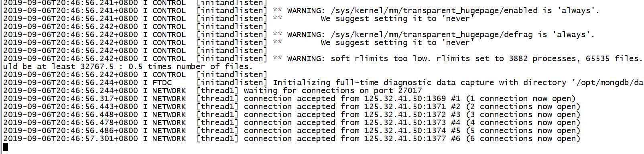Click the port number 27017 text
644x154 pixels.
(x=410, y=91)
